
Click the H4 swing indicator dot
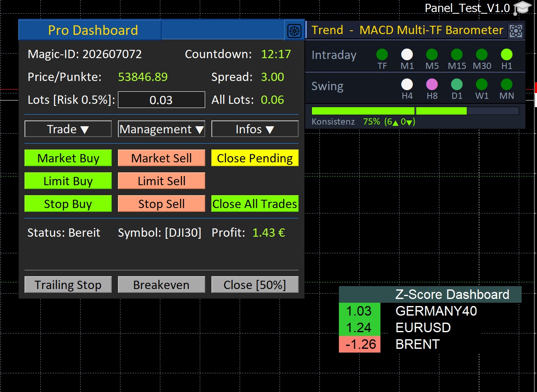pyautogui.click(x=407, y=84)
